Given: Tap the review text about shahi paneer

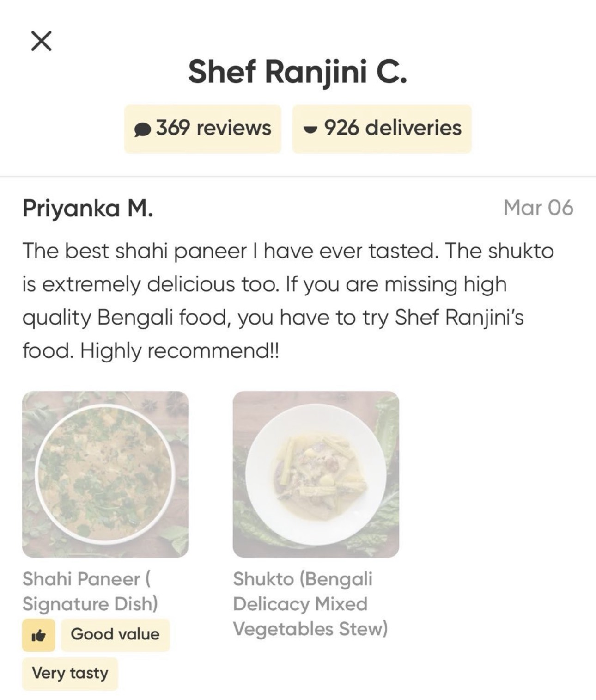Looking at the screenshot, I should pos(288,301).
